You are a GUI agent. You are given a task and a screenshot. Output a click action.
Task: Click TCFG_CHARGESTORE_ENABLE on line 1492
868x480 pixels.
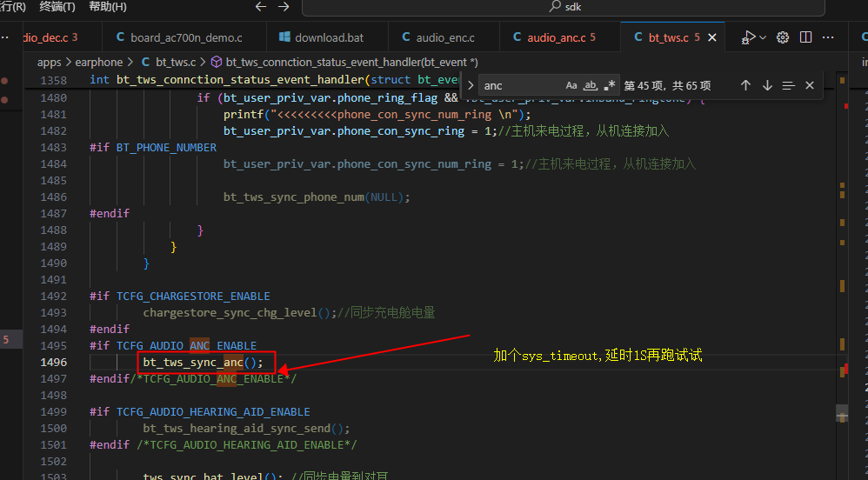coord(193,297)
